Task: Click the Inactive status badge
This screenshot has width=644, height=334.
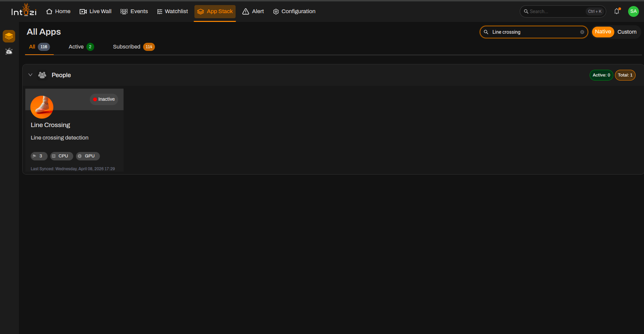Action: click(x=104, y=99)
